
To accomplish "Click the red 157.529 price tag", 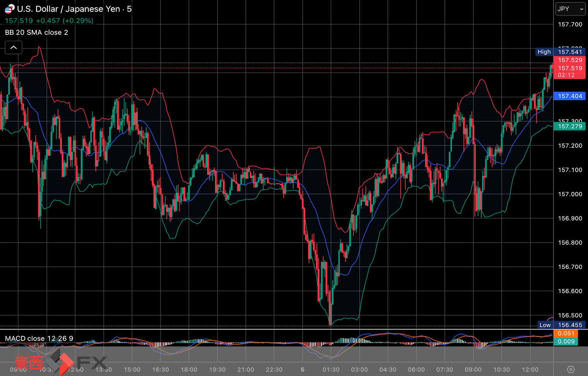I will [x=569, y=60].
